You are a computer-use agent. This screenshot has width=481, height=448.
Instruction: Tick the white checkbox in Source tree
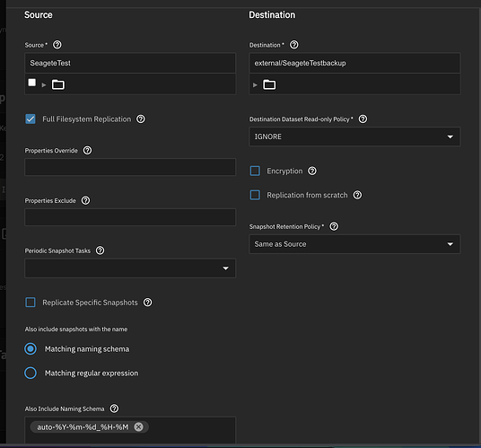click(32, 83)
